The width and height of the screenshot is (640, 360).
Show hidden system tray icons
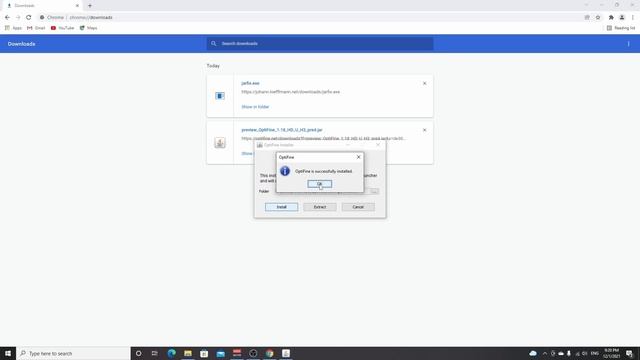click(544, 353)
